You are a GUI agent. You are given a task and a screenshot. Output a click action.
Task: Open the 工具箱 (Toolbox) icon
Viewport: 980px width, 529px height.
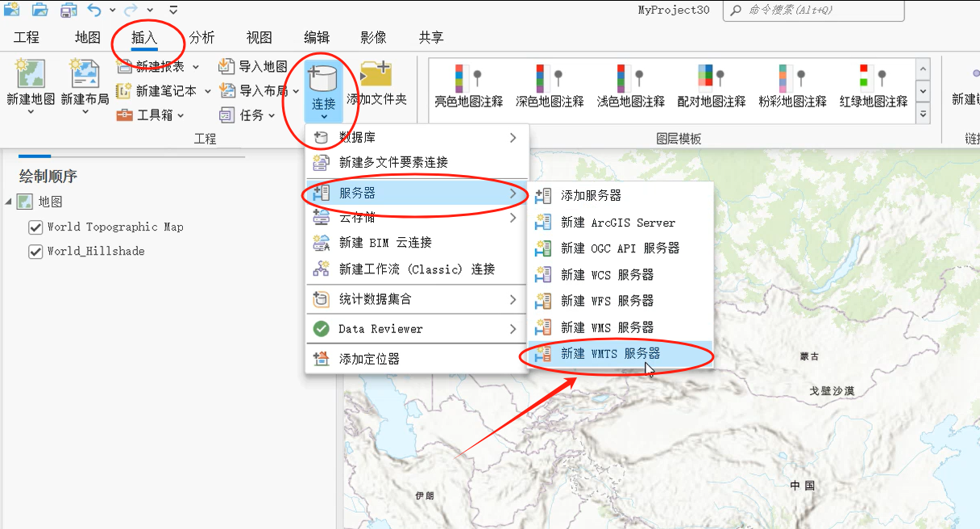click(x=124, y=115)
